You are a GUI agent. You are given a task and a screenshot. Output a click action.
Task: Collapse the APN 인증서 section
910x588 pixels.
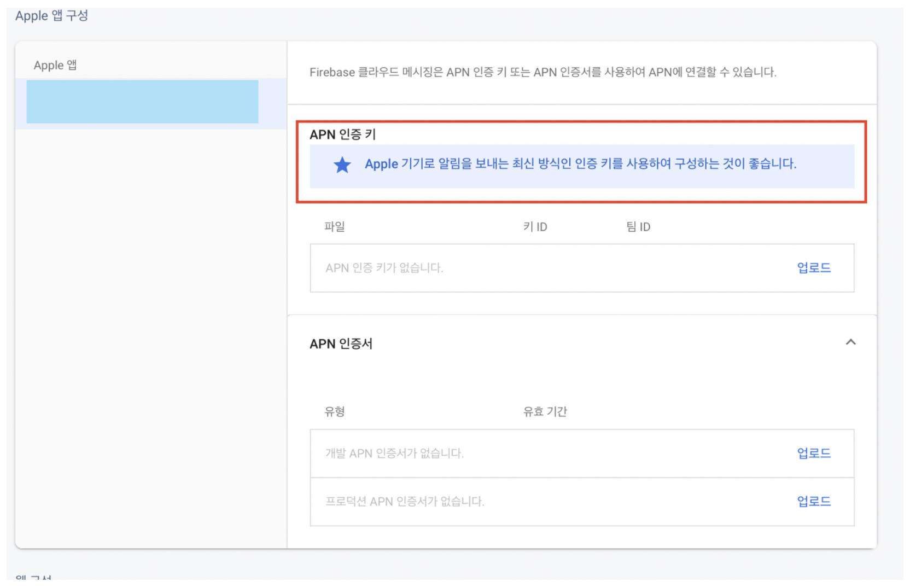(x=850, y=343)
